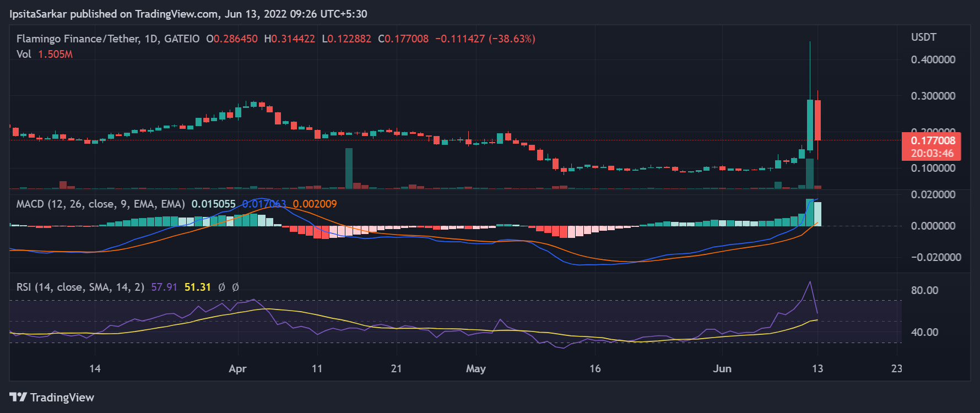Click the MACD (12, 26, close, 9, EMA, EMA) label
Viewport: 980px width, 413px height.
[101, 204]
